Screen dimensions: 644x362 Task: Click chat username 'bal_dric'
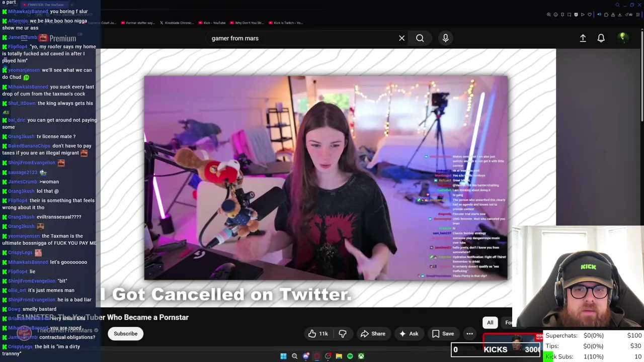coord(17,120)
